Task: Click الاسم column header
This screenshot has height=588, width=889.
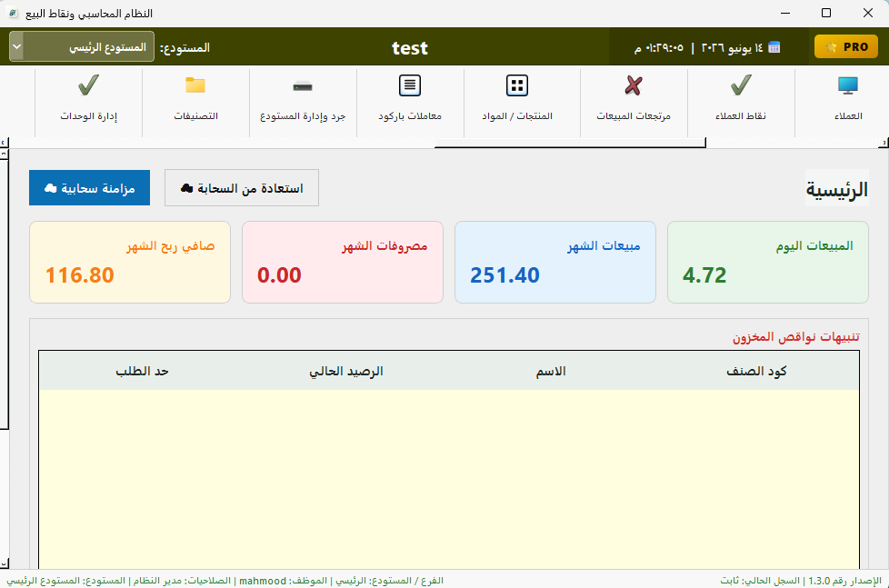Action: 551,371
